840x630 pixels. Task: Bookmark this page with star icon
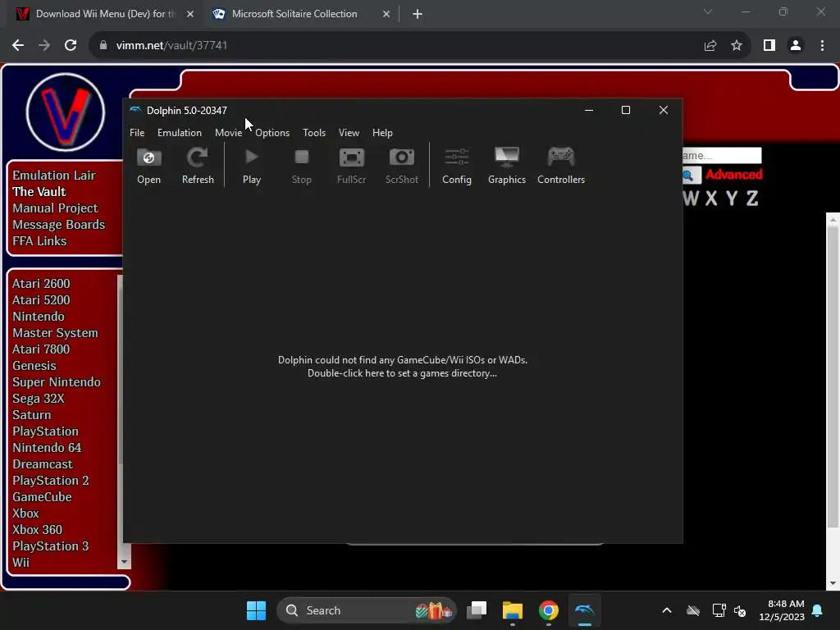click(737, 46)
